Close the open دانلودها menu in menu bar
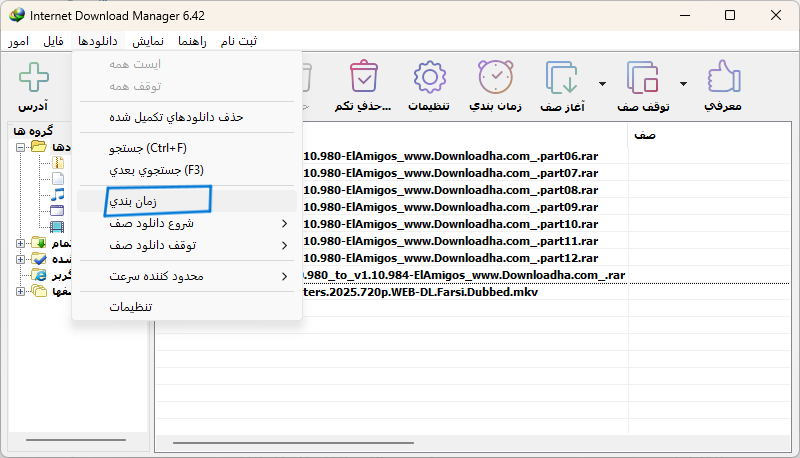 tap(97, 41)
